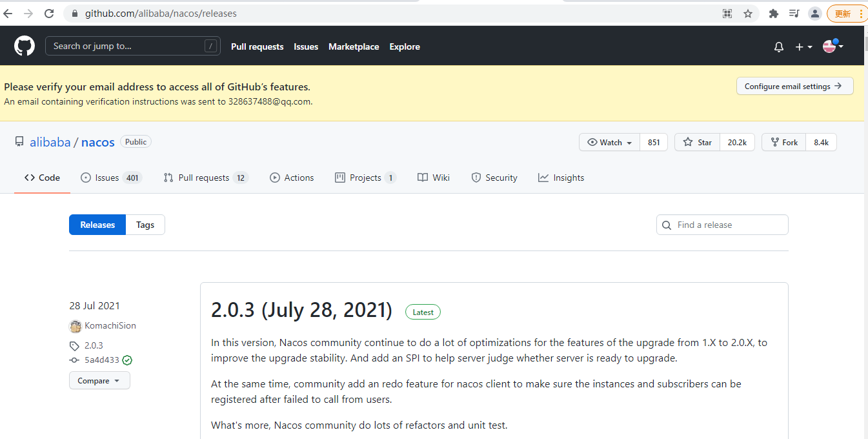Viewport: 868px width, 439px height.
Task: Open the nacos repository link
Action: pyautogui.click(x=98, y=142)
